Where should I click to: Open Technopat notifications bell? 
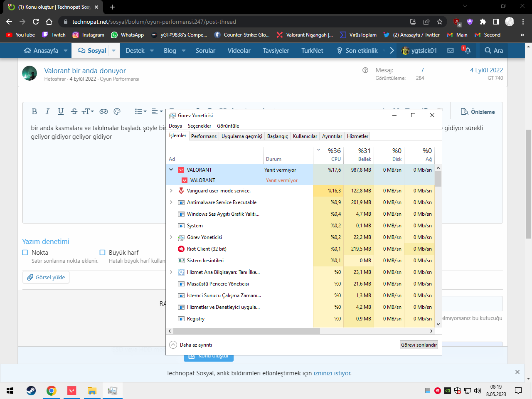click(467, 50)
